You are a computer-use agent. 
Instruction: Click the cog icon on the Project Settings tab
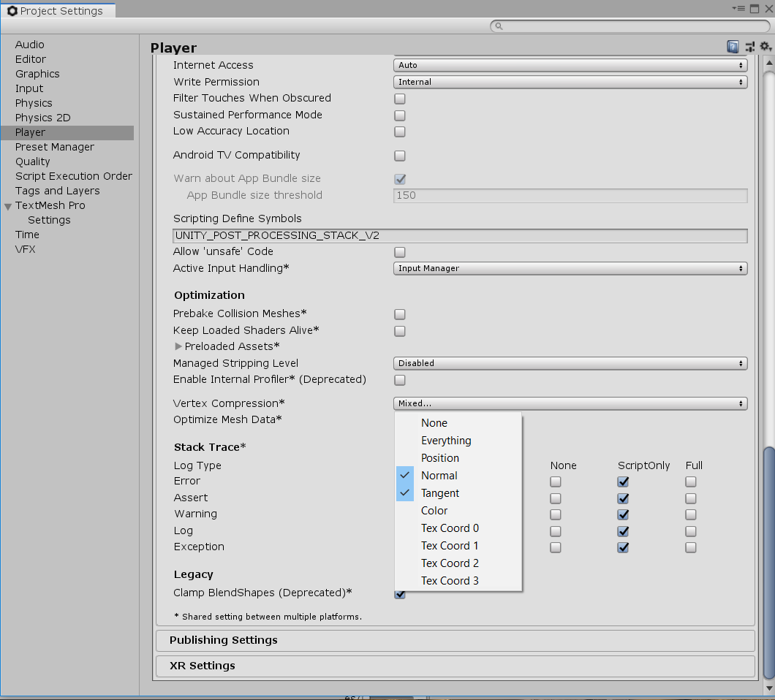pos(11,10)
